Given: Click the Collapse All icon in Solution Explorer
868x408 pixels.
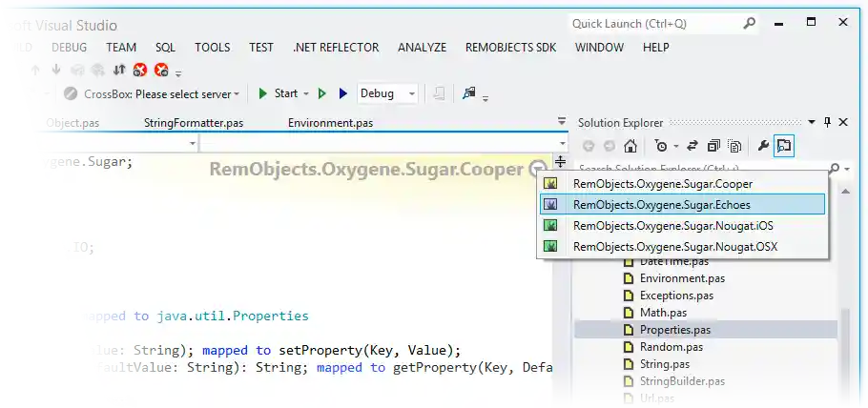Looking at the screenshot, I should (713, 146).
